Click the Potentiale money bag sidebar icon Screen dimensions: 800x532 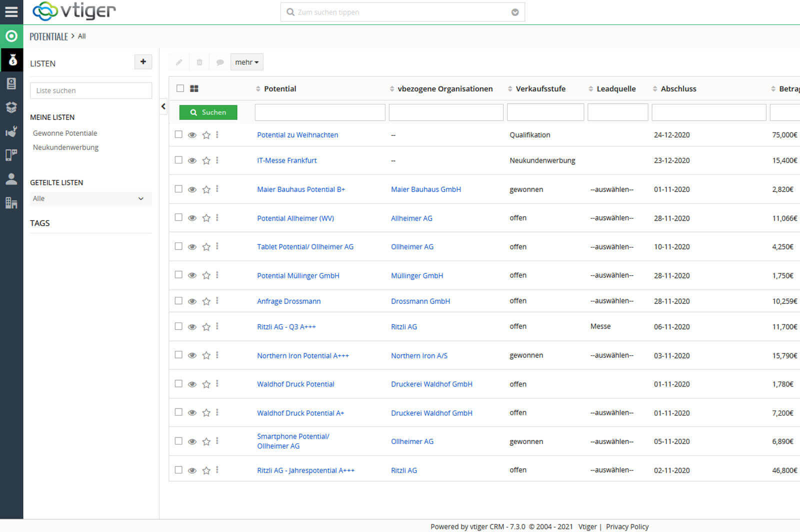click(x=11, y=60)
